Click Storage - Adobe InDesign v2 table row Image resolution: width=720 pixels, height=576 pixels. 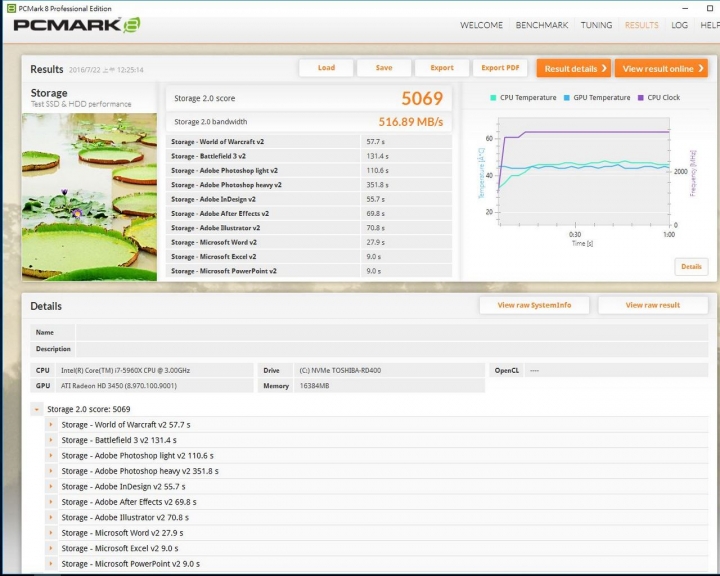point(309,199)
